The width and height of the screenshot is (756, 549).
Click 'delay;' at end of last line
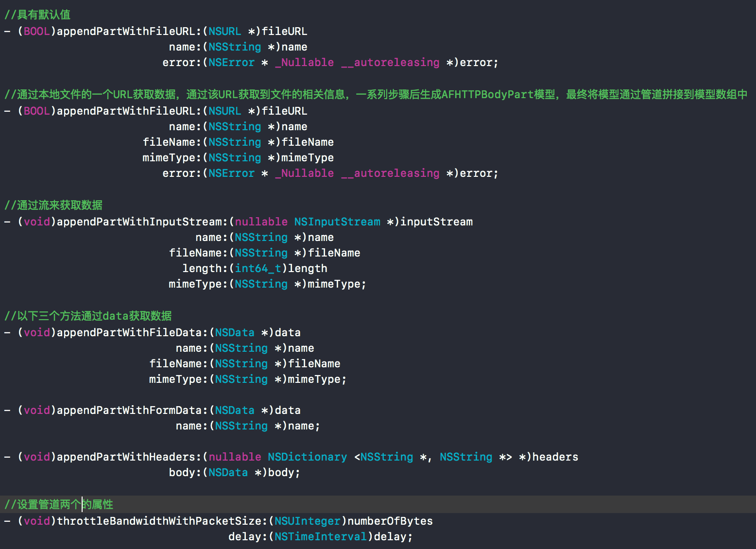tap(394, 536)
